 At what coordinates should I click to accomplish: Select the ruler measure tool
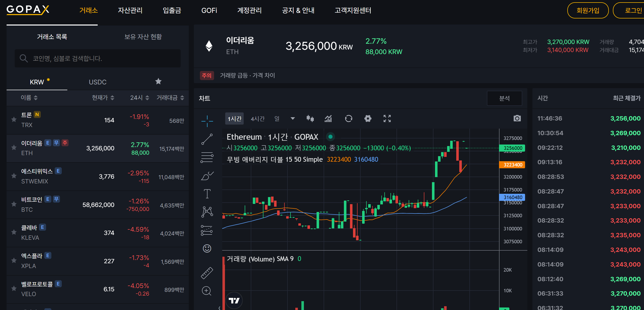click(207, 273)
